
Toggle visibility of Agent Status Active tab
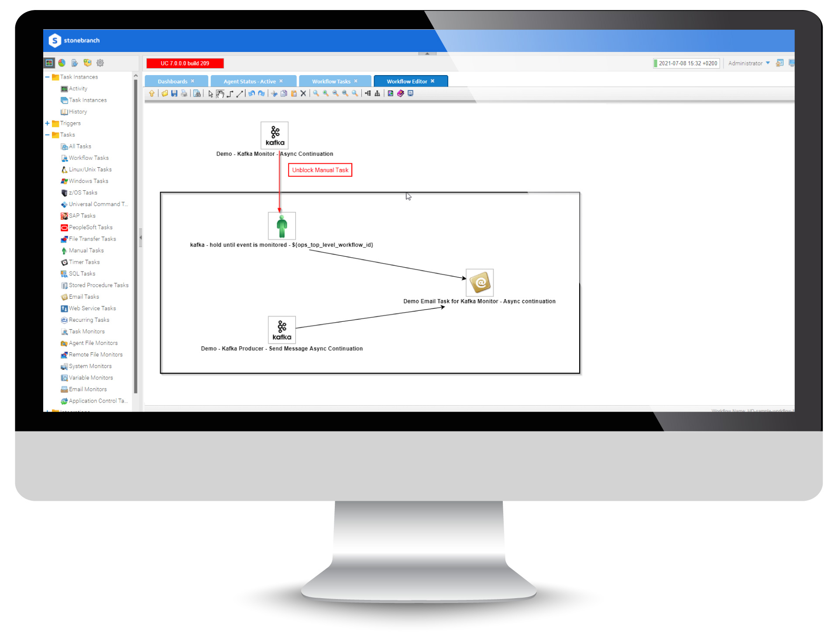pyautogui.click(x=292, y=81)
